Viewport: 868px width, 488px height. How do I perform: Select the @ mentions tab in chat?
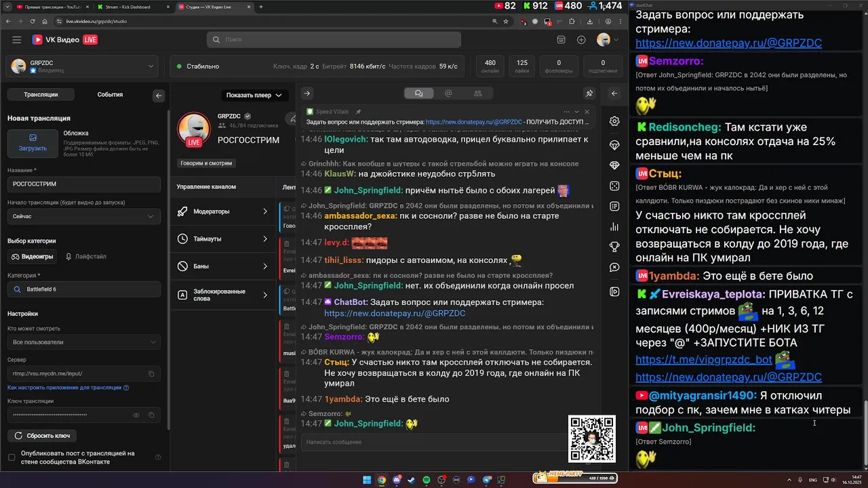448,94
